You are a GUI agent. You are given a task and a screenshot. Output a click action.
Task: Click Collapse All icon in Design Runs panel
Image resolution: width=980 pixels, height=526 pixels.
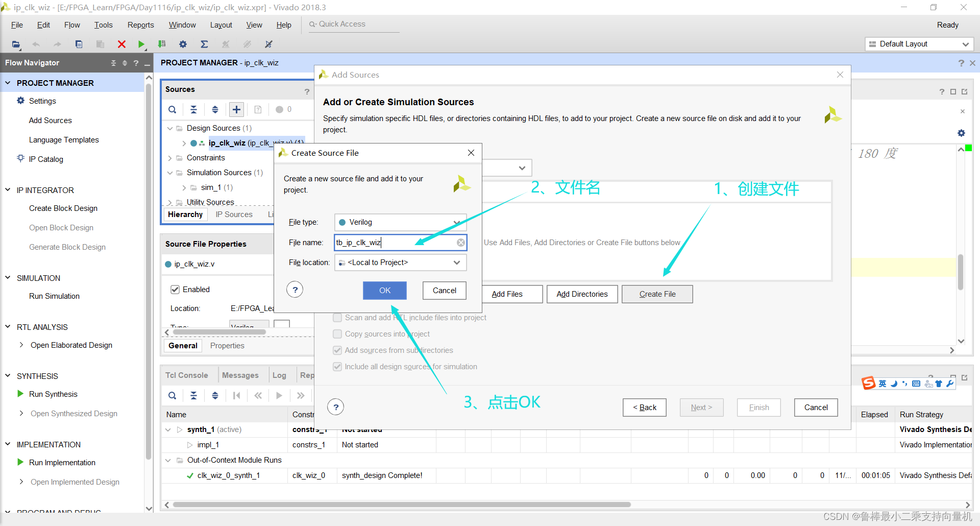[193, 395]
